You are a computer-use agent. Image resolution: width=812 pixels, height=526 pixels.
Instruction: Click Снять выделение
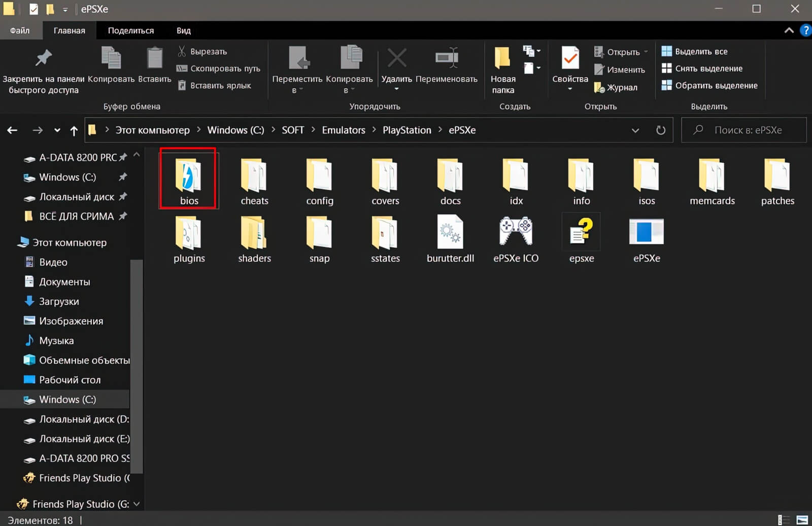[x=702, y=68]
